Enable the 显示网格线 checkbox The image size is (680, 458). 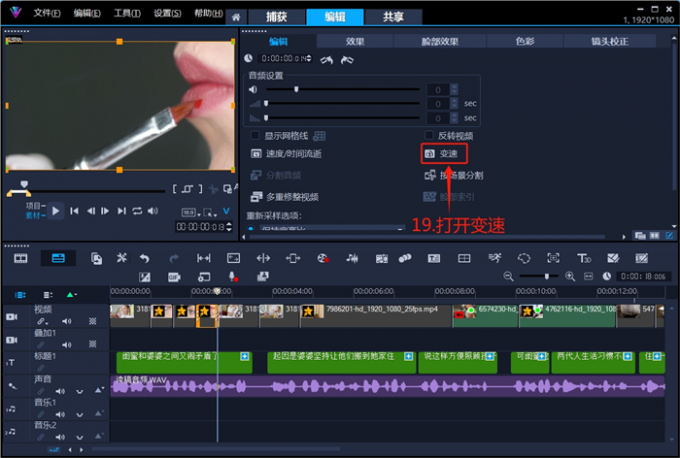click(255, 135)
